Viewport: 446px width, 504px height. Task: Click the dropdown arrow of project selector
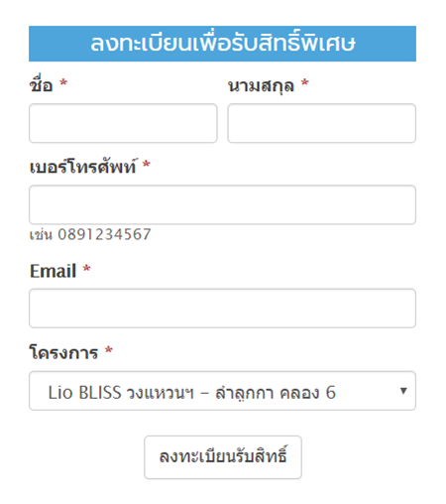403,391
